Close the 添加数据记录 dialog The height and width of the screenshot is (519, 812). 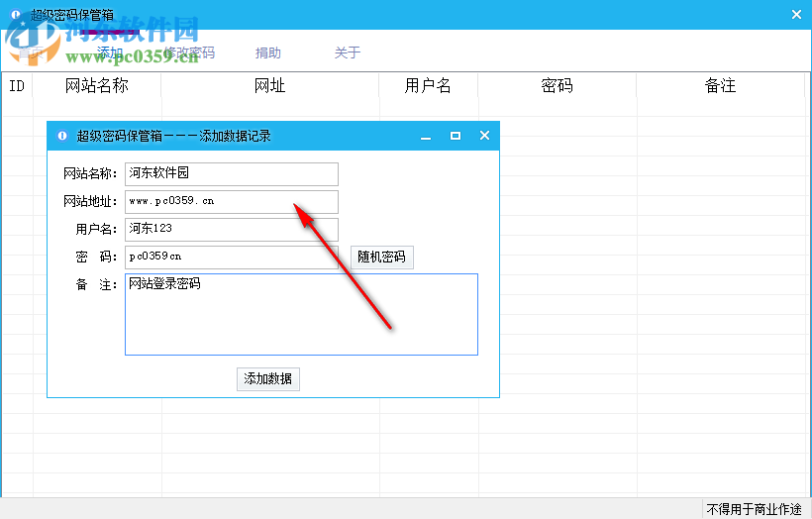pos(484,136)
